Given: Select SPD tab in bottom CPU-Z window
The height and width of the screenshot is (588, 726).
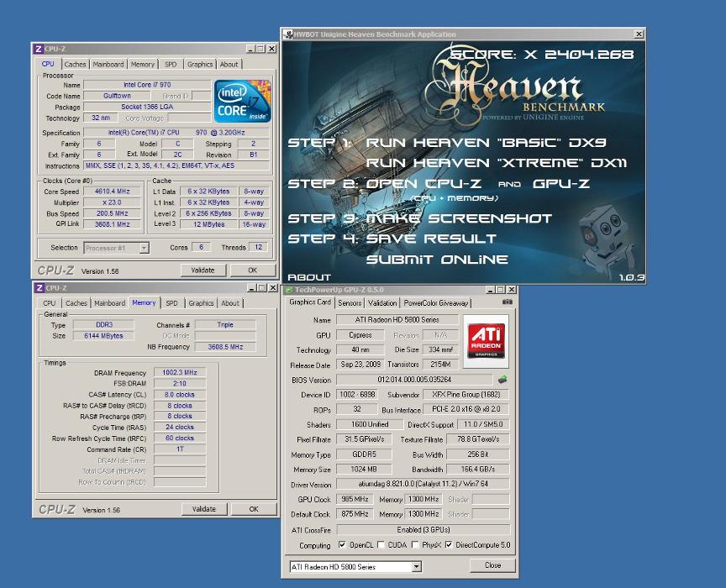Looking at the screenshot, I should tap(171, 303).
